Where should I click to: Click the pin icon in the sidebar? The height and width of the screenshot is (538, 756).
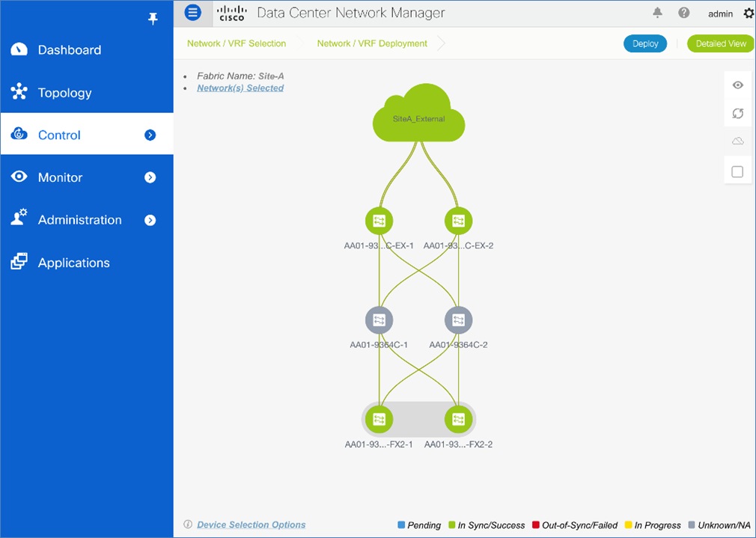click(x=153, y=19)
